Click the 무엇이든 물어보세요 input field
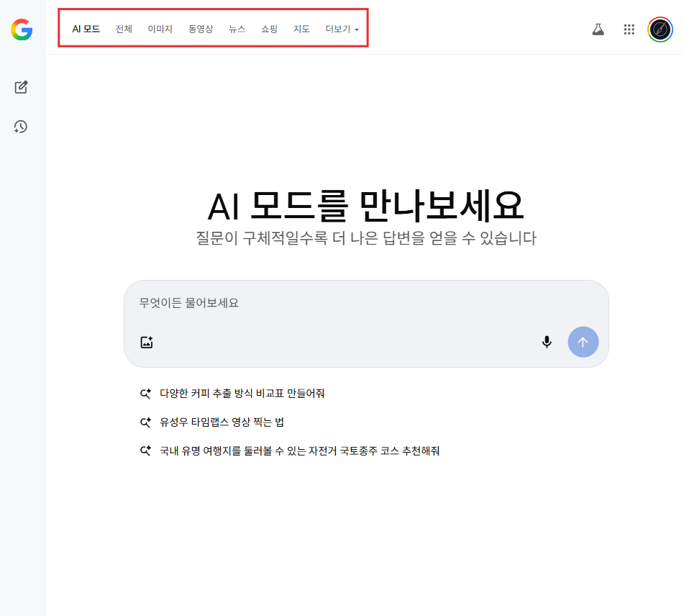 (345, 303)
